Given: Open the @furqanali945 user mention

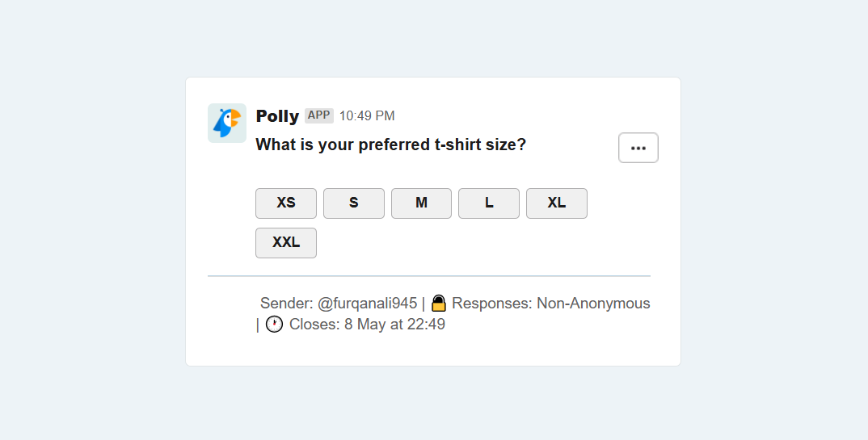Looking at the screenshot, I should (367, 304).
